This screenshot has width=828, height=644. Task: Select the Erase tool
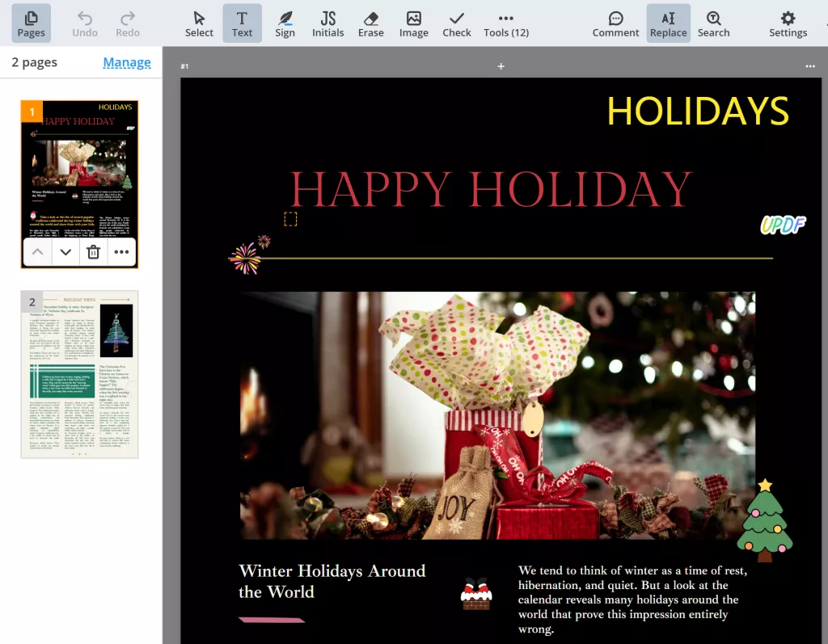[x=371, y=23]
